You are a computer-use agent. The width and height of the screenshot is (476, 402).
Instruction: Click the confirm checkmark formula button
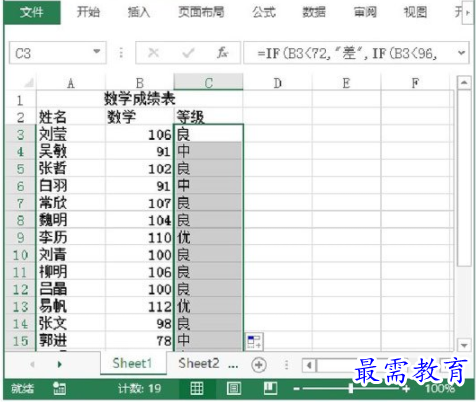pyautogui.click(x=188, y=53)
